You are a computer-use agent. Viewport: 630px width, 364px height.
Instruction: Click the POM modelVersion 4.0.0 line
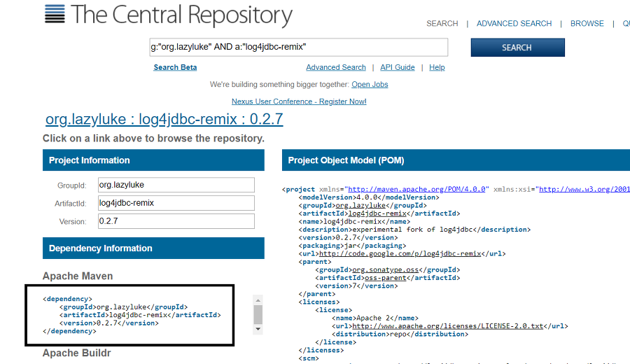tap(369, 197)
